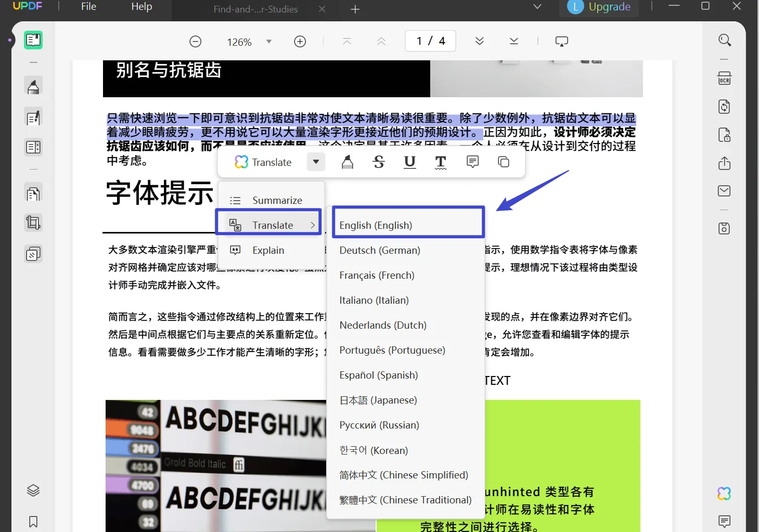
Task: Open Protect PDF lock icon in right sidebar
Action: tap(725, 135)
